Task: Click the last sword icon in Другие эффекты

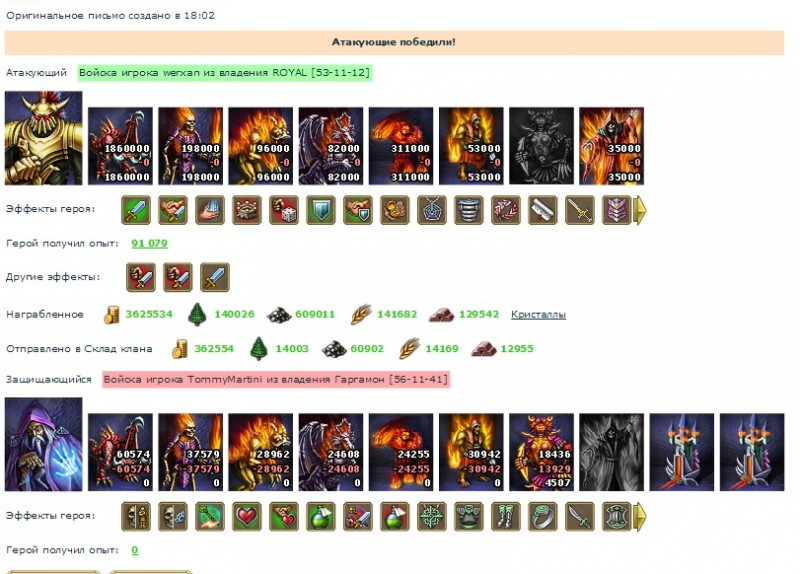Action: [215, 277]
